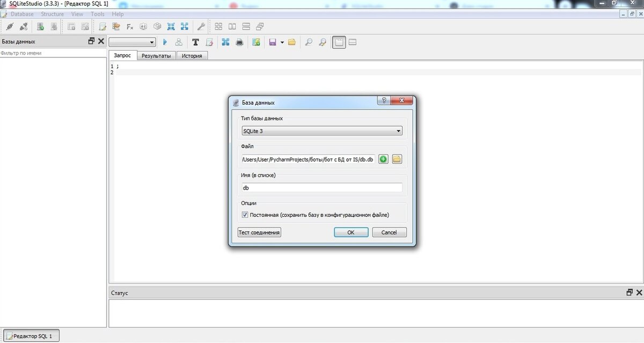
Task: Click the Export icon in main toolbar
Action: (x=185, y=26)
